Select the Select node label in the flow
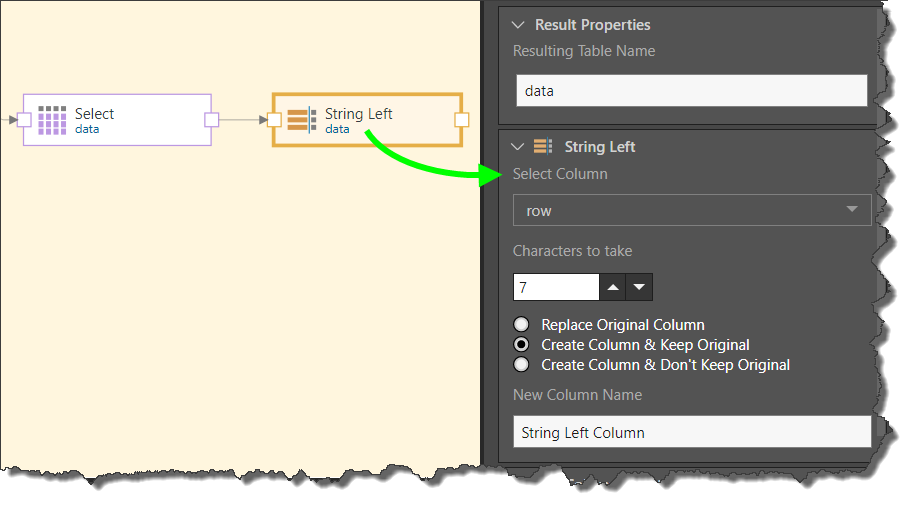This screenshot has width=916, height=507. coord(95,114)
